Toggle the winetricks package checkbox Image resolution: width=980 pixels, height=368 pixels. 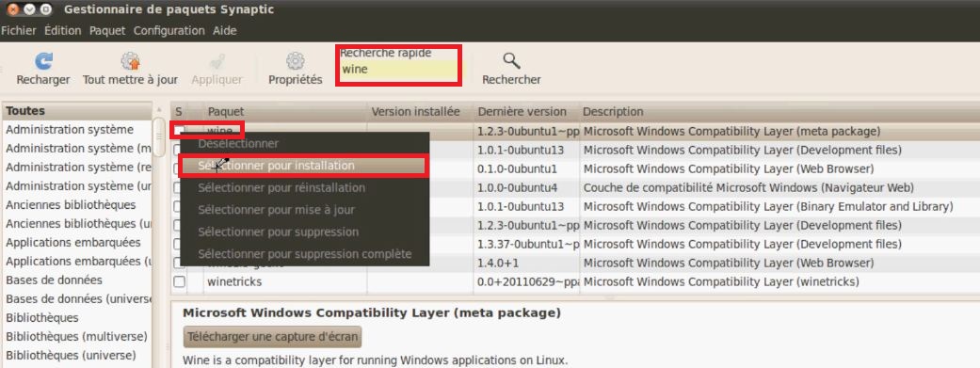(180, 281)
